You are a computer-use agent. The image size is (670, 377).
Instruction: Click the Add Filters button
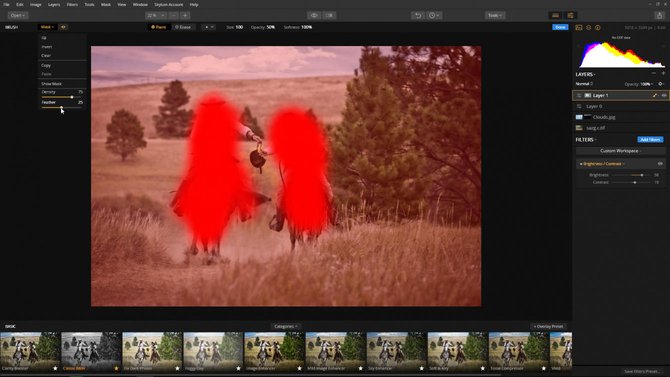point(650,140)
